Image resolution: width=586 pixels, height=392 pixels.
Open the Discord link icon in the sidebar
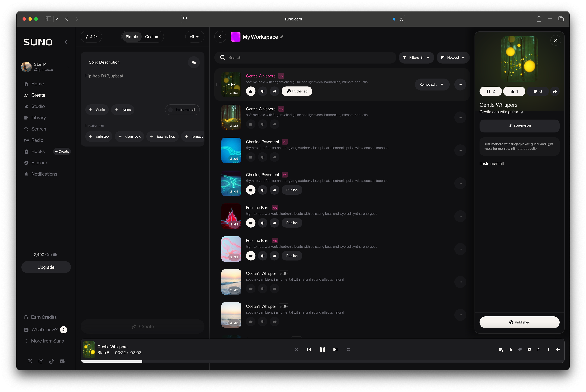coord(62,361)
